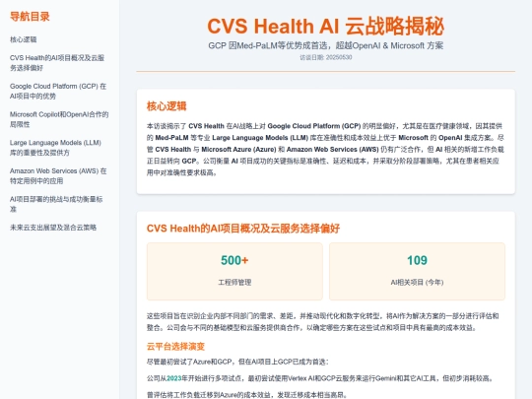The height and width of the screenshot is (399, 532).
Task: Click the bold Med-PaLM text in 核心逻辑 paragraph
Action: click(171, 138)
